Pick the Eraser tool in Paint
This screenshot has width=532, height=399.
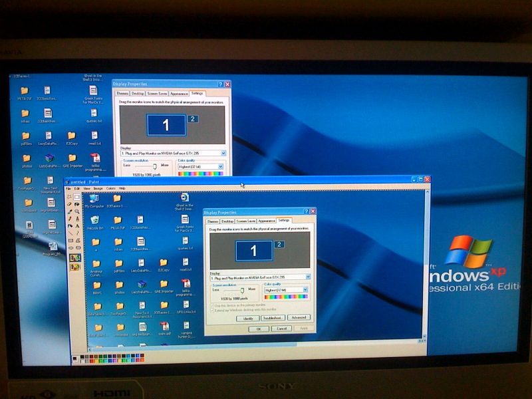tap(70, 204)
